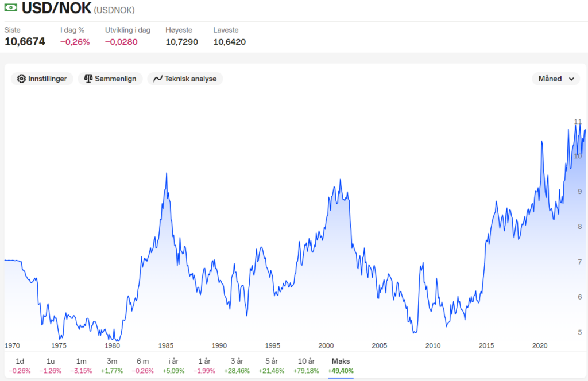588x381 pixels.
Task: Expand the Måned interval dropdown
Action: (x=556, y=79)
